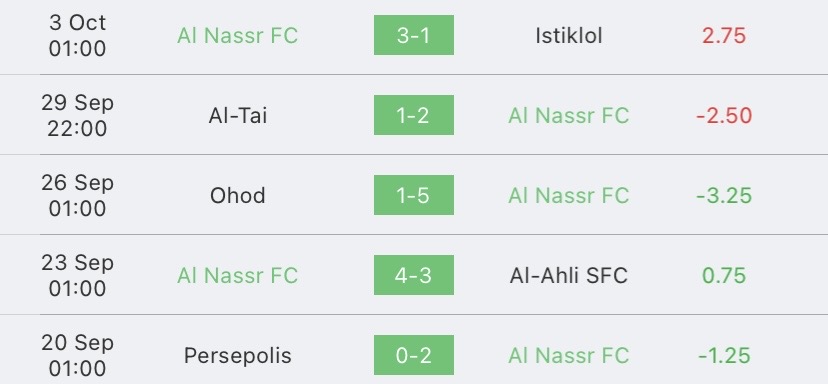Click the green 0.75 value
The image size is (828, 384).
tap(724, 275)
